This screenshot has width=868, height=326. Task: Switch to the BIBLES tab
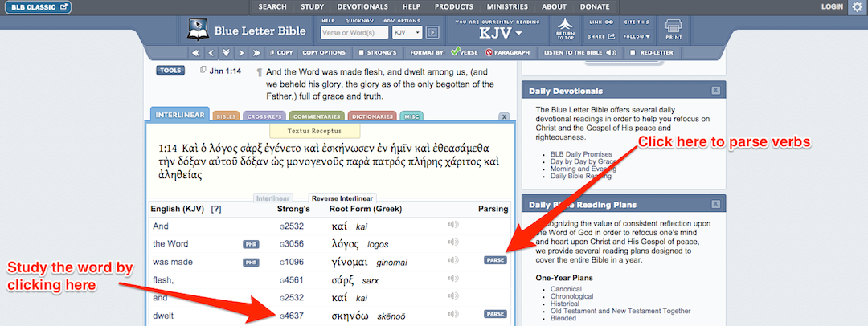click(226, 116)
